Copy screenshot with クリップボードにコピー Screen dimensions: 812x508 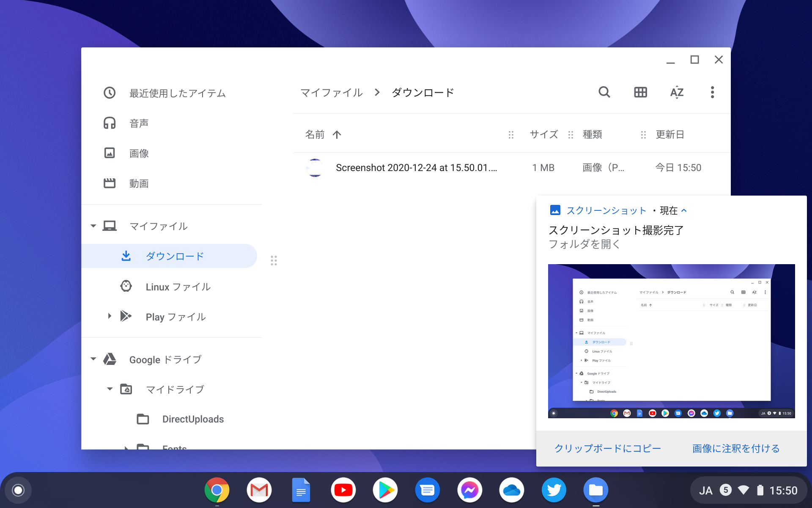tap(608, 448)
